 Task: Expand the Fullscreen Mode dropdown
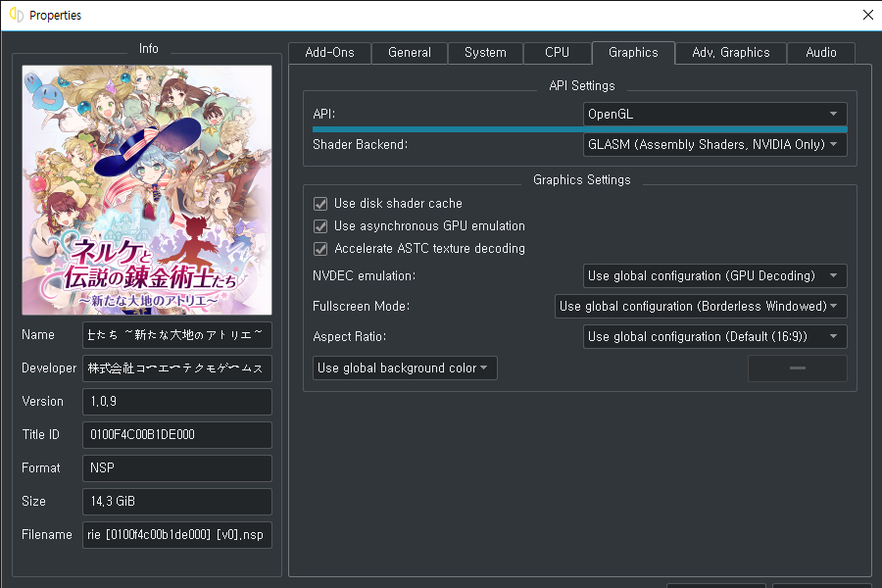(701, 307)
